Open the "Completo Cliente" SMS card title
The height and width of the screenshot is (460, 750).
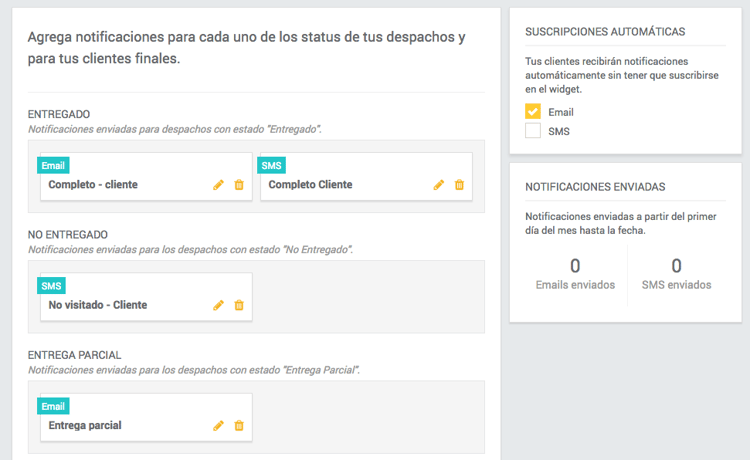(310, 185)
